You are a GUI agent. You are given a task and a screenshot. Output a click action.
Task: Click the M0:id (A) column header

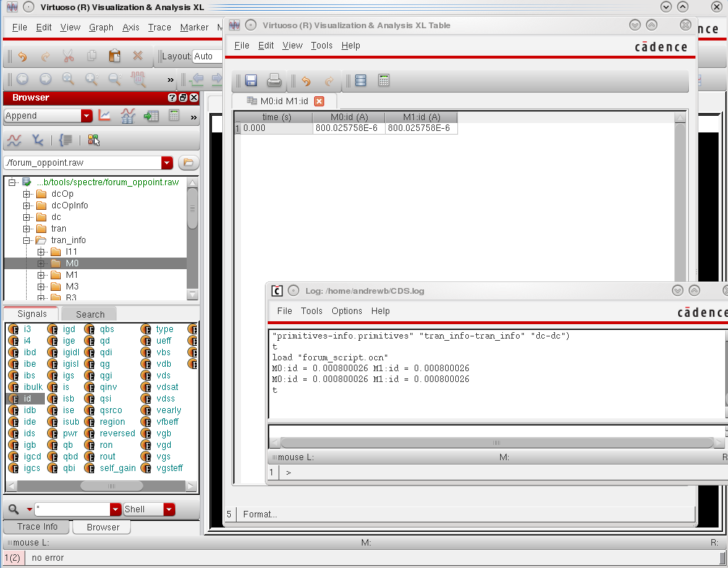click(349, 117)
